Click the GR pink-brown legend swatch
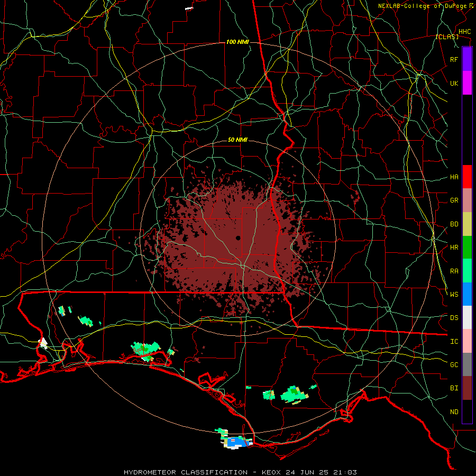476x476 pixels. (x=467, y=200)
